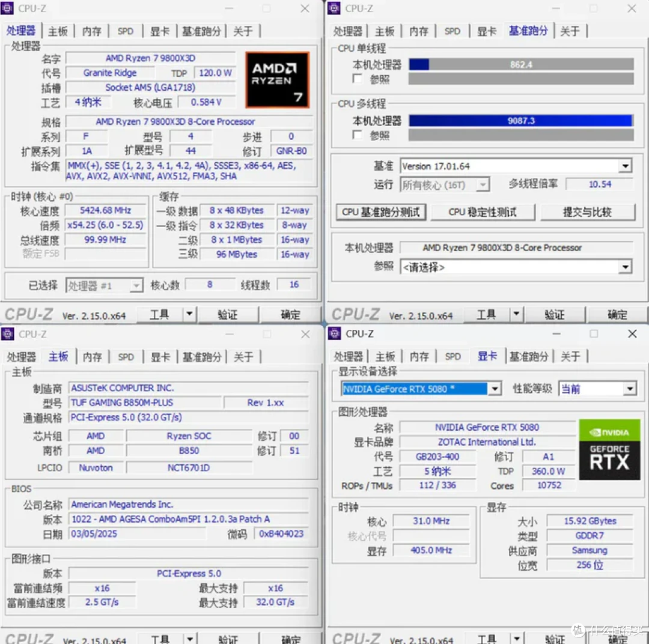
Task: Click the 线程数 value 16
Action: point(294,285)
